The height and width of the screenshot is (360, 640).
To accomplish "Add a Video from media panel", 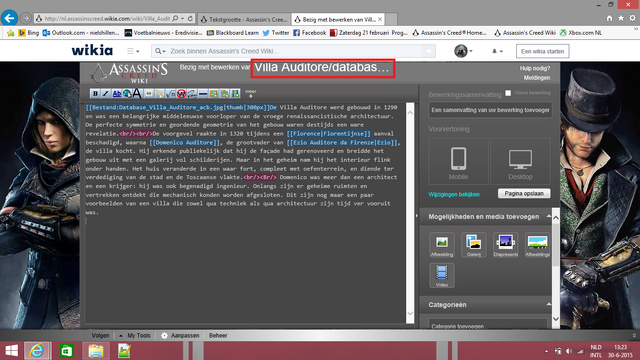I will click(x=442, y=276).
